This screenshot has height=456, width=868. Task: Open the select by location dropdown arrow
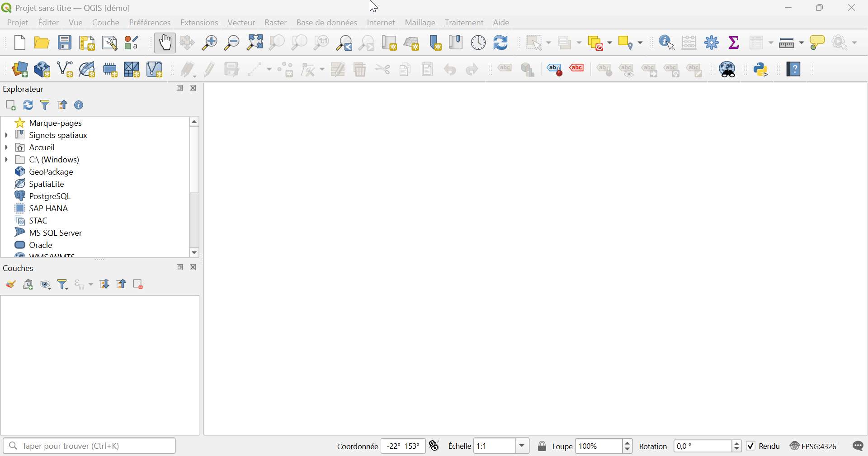[x=640, y=43]
